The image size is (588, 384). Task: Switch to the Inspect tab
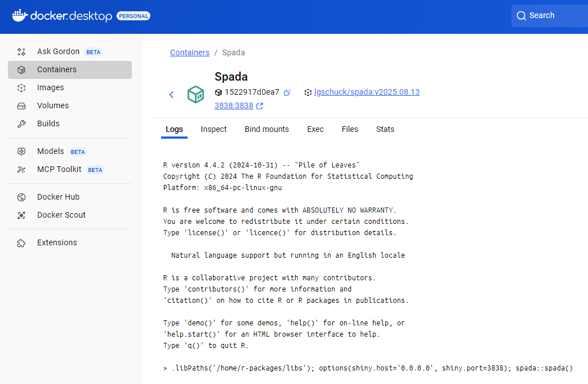pos(213,129)
